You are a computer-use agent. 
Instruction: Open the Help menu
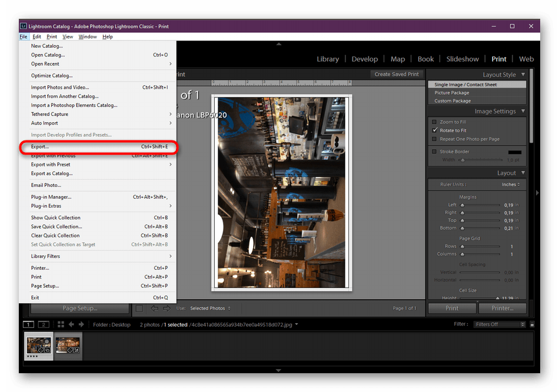point(107,36)
